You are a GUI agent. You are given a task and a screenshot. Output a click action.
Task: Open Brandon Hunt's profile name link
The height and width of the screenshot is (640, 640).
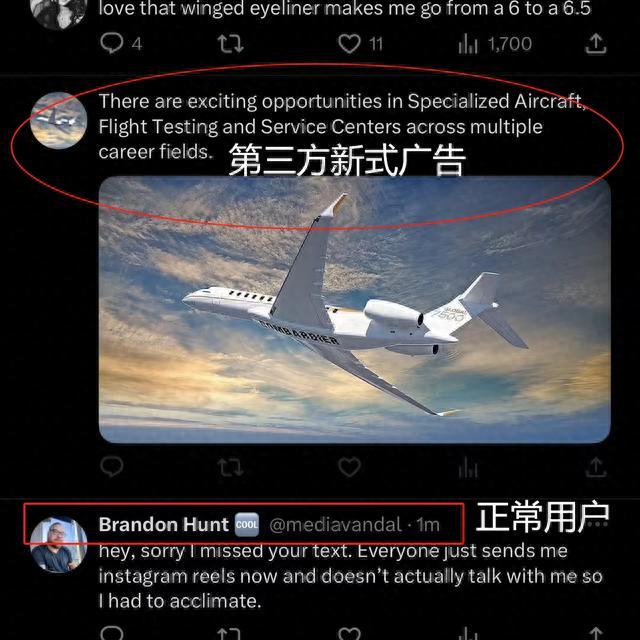(163, 524)
